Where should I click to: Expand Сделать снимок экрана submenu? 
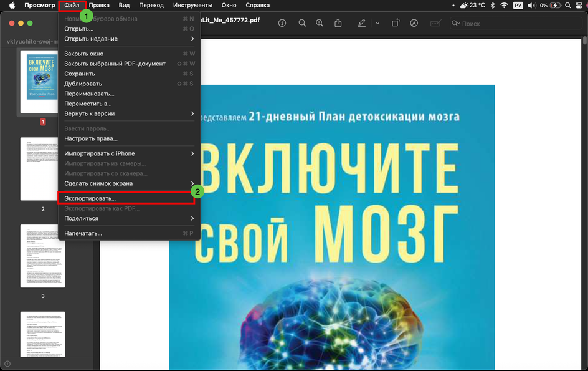[129, 183]
